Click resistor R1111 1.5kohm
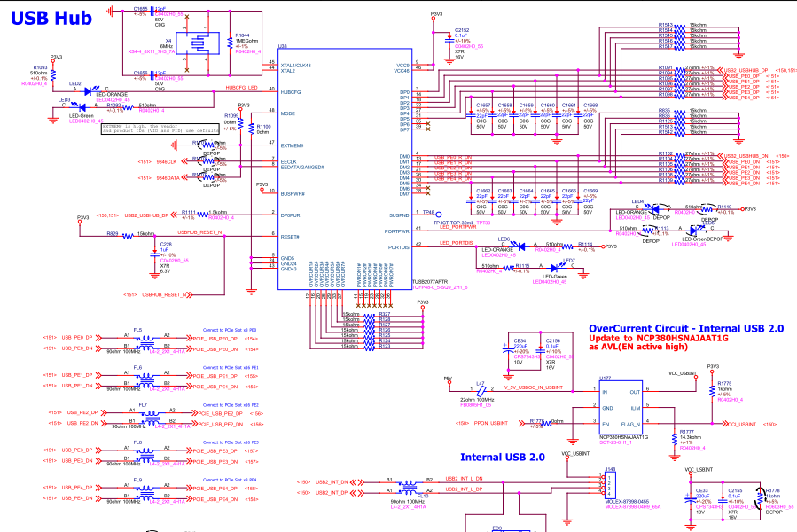 pyautogui.click(x=202, y=215)
